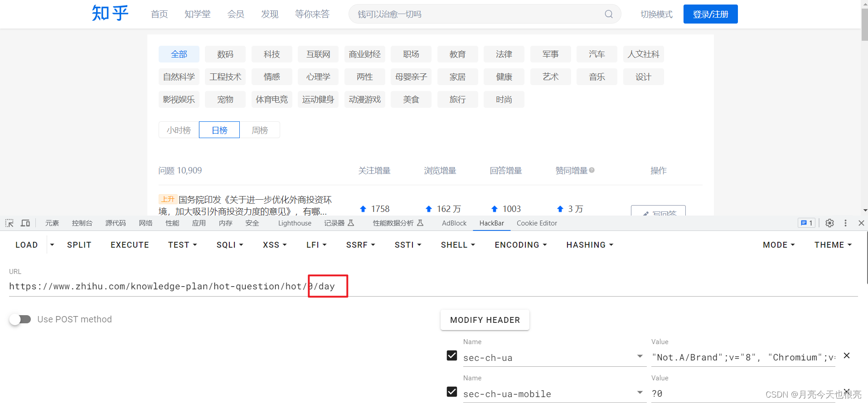
Task: Select the 日榜 ranking tab
Action: 219,130
